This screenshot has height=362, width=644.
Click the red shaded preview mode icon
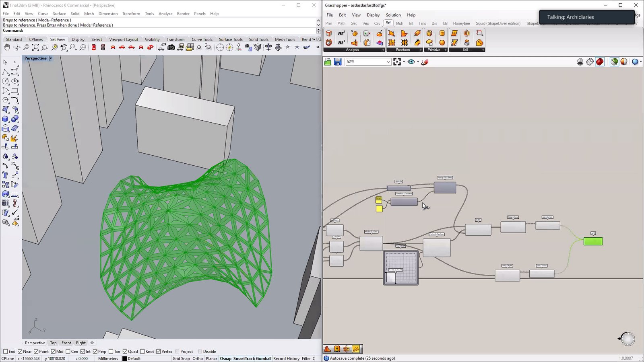pos(600,62)
